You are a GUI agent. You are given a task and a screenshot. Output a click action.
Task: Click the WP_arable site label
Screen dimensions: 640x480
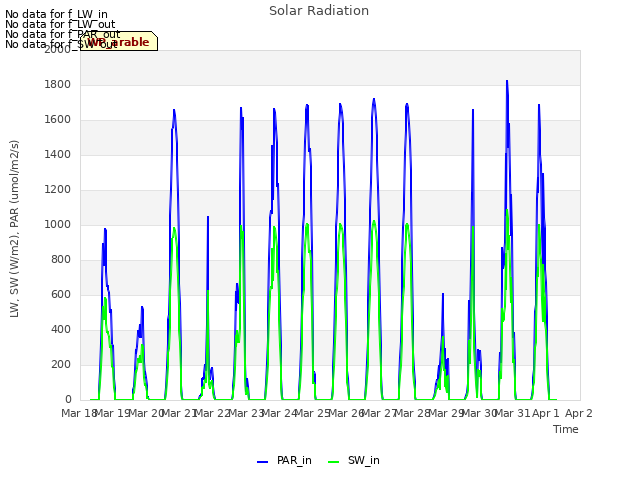pos(119,41)
